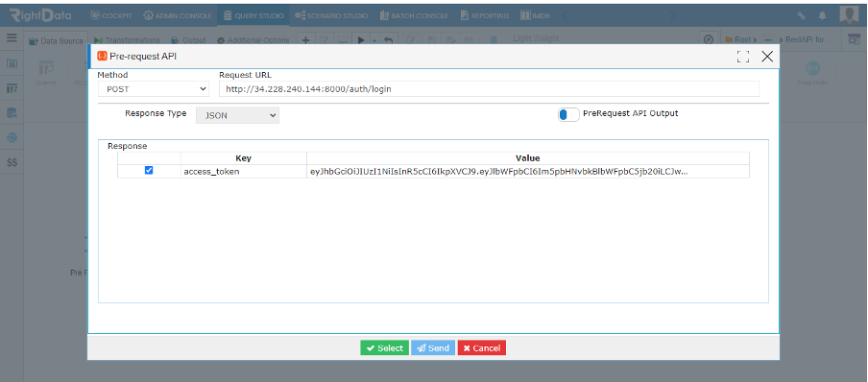
Task: Open the Query Studio menu
Action: coord(253,15)
